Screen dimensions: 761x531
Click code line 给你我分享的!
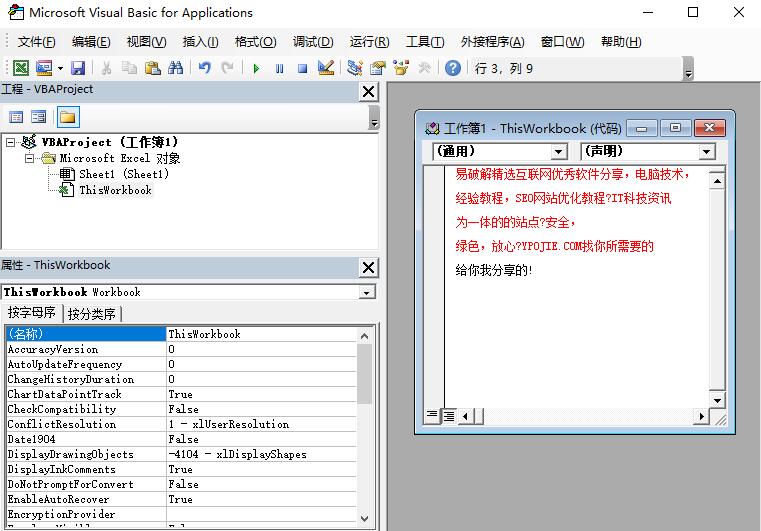point(494,270)
